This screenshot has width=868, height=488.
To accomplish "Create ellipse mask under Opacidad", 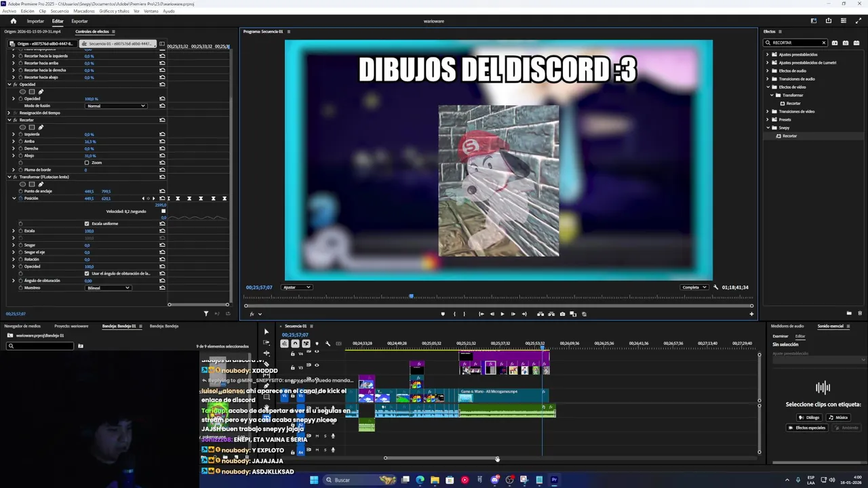I will [x=22, y=91].
